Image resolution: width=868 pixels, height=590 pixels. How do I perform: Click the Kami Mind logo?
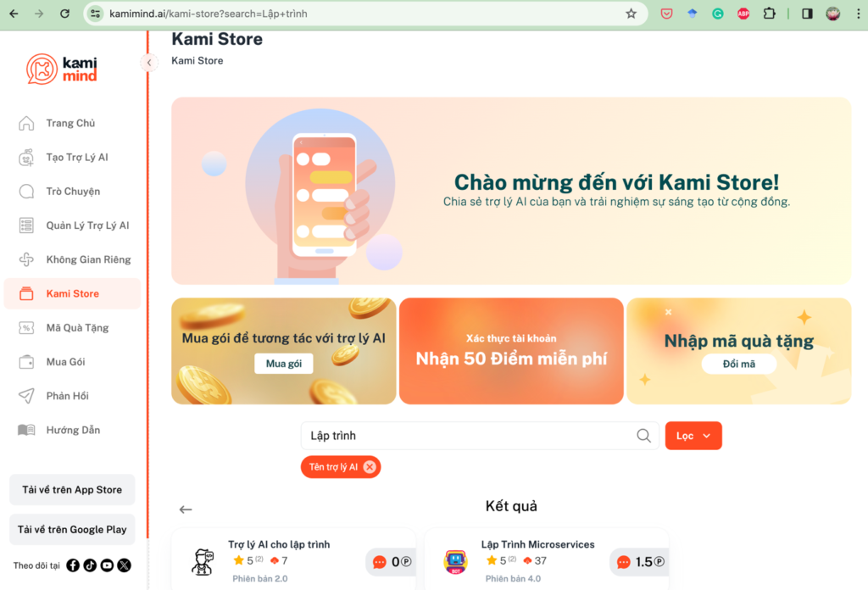61,70
